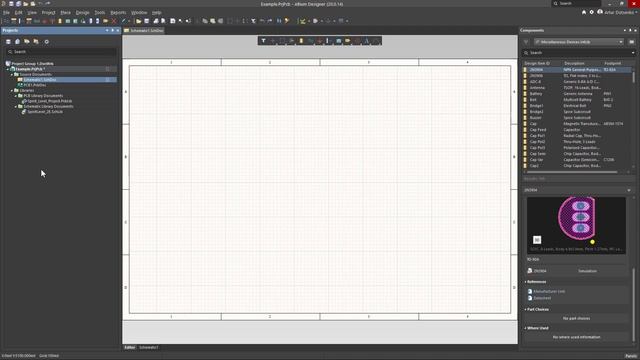Collapse the Source Documents folder
Screen dimensions: 640x360
12,75
